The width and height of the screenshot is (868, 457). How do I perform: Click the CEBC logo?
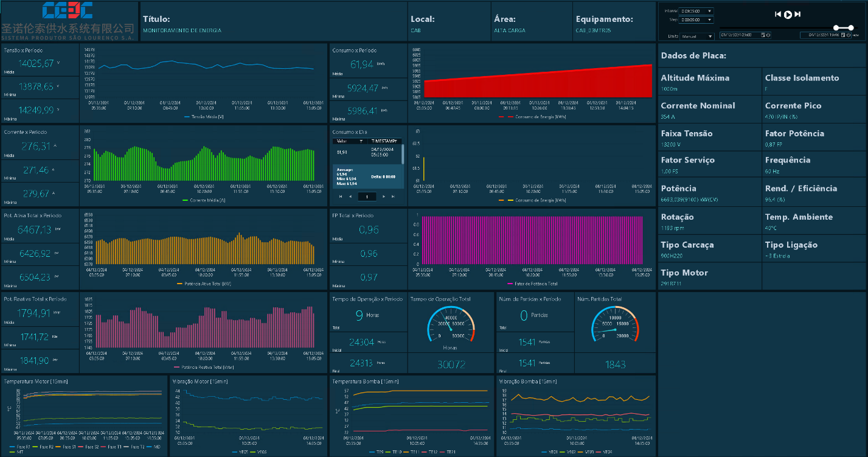(x=68, y=11)
